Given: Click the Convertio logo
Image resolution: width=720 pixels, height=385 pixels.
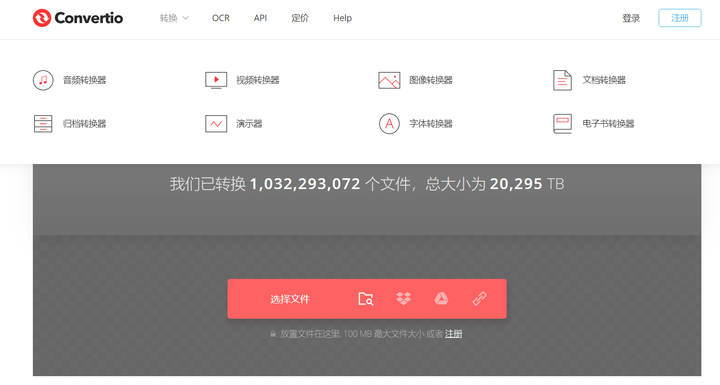Looking at the screenshot, I should point(78,18).
